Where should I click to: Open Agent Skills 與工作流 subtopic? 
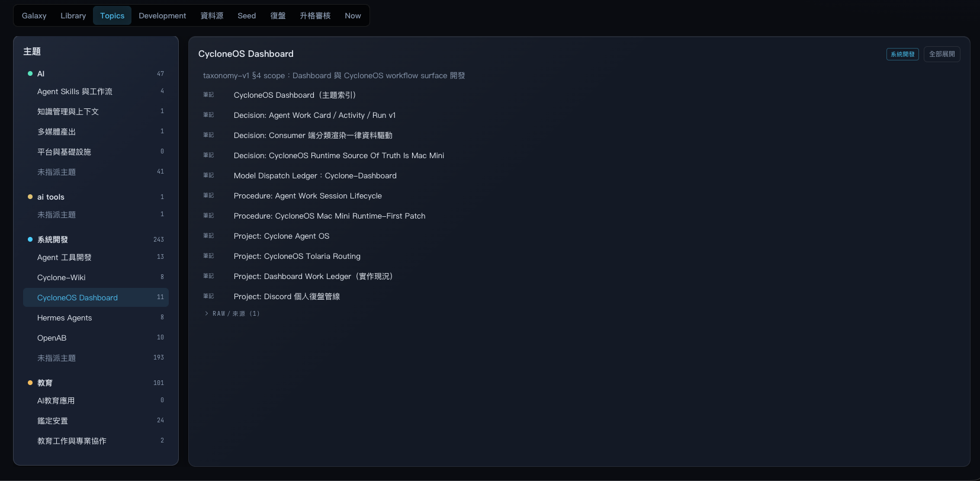(x=96, y=91)
